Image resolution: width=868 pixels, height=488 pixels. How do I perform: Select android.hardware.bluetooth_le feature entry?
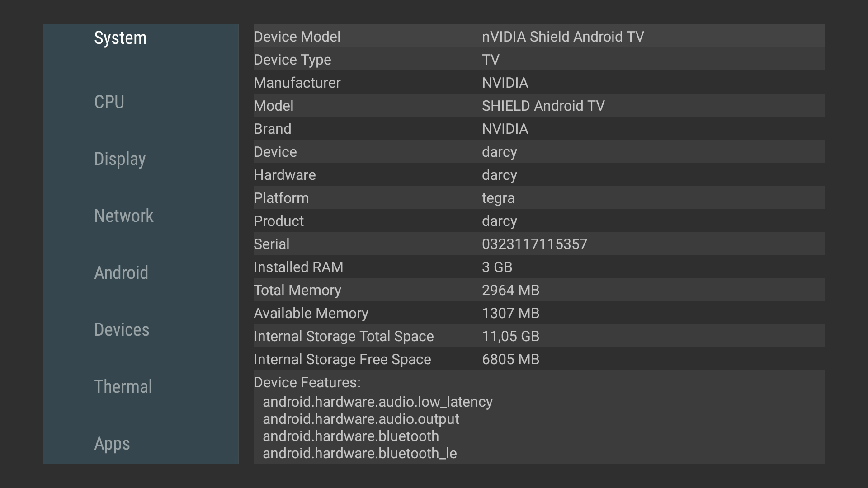[359, 453]
